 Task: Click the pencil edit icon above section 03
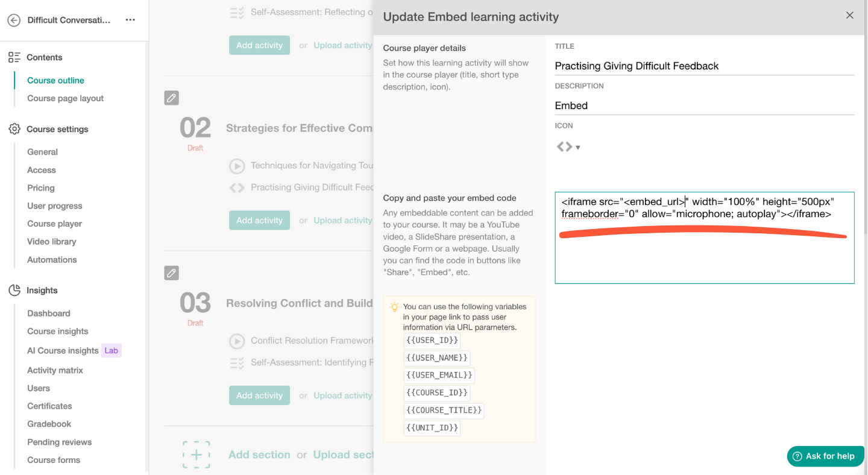point(171,272)
